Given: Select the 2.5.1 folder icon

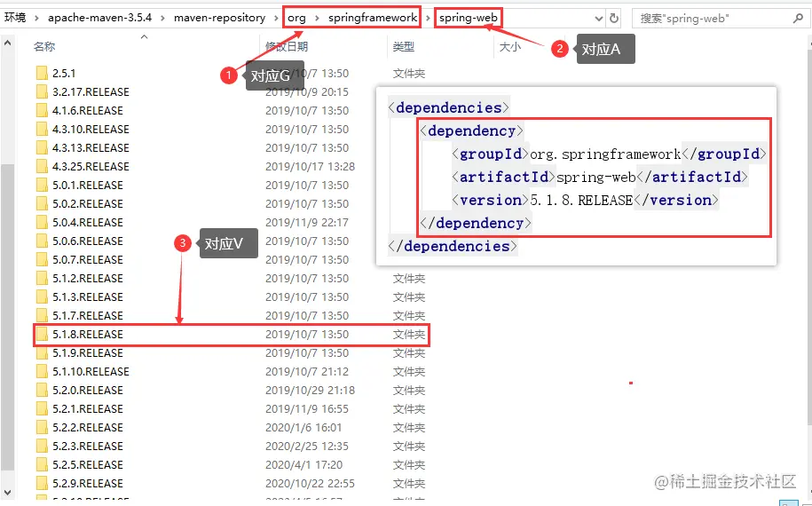Looking at the screenshot, I should [x=42, y=74].
